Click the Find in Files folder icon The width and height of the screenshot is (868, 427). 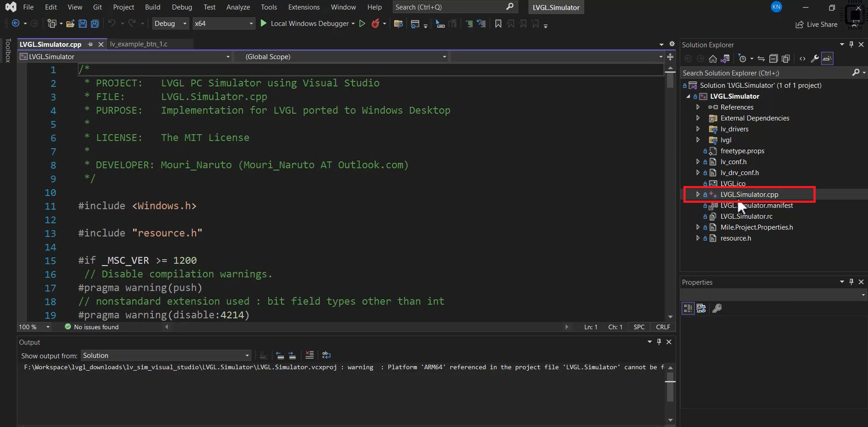(398, 24)
